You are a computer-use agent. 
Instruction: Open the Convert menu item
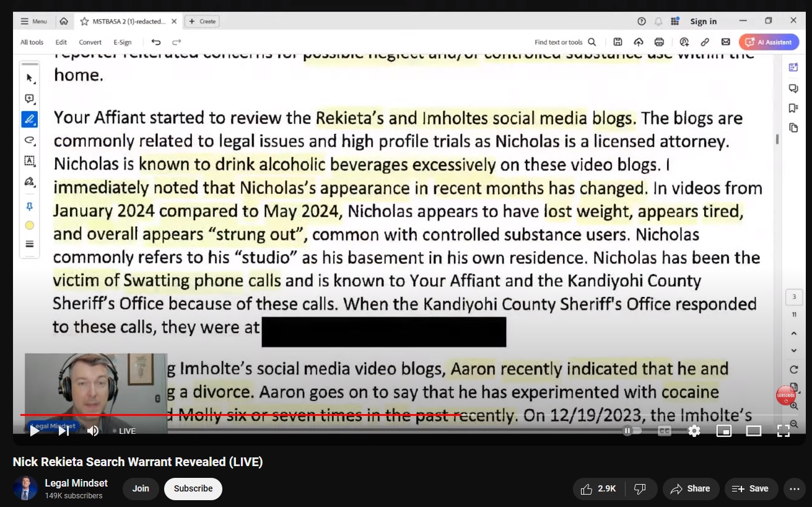coord(90,42)
